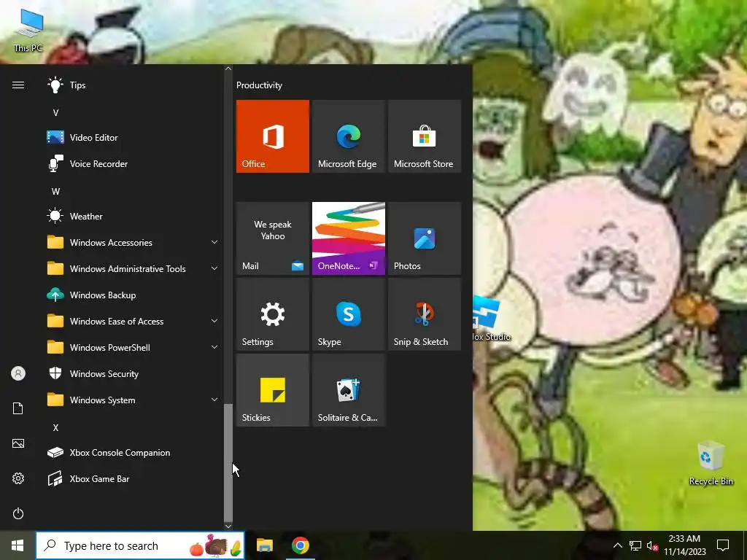
Task: Open Solitaire & Casual Games tile
Action: click(x=348, y=390)
